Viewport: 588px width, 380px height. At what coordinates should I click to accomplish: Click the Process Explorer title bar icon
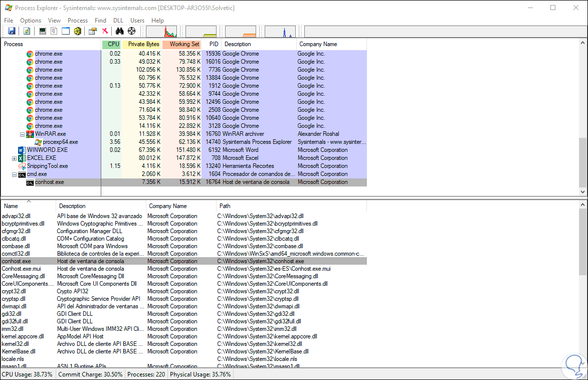pos(8,8)
